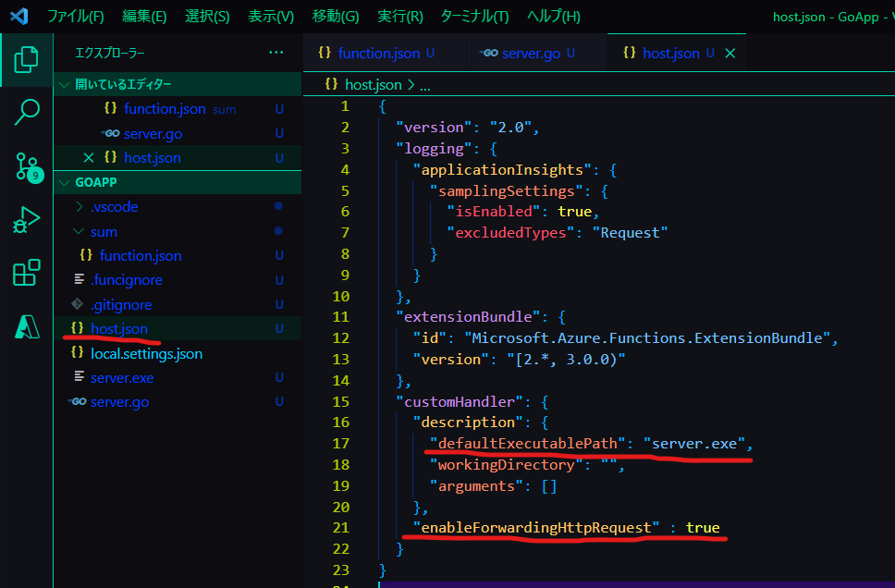Expand the .vscode folder
The image size is (895, 588).
pos(80,206)
